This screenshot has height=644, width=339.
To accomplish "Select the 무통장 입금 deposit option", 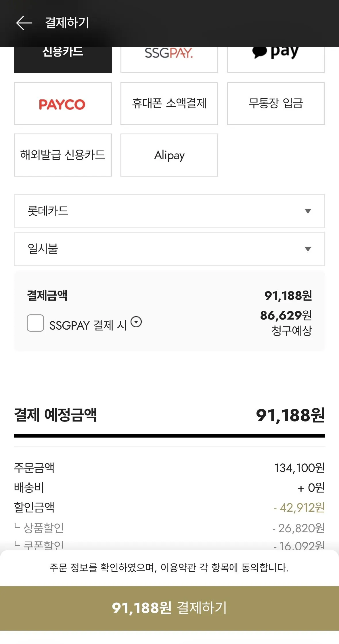I will click(275, 103).
